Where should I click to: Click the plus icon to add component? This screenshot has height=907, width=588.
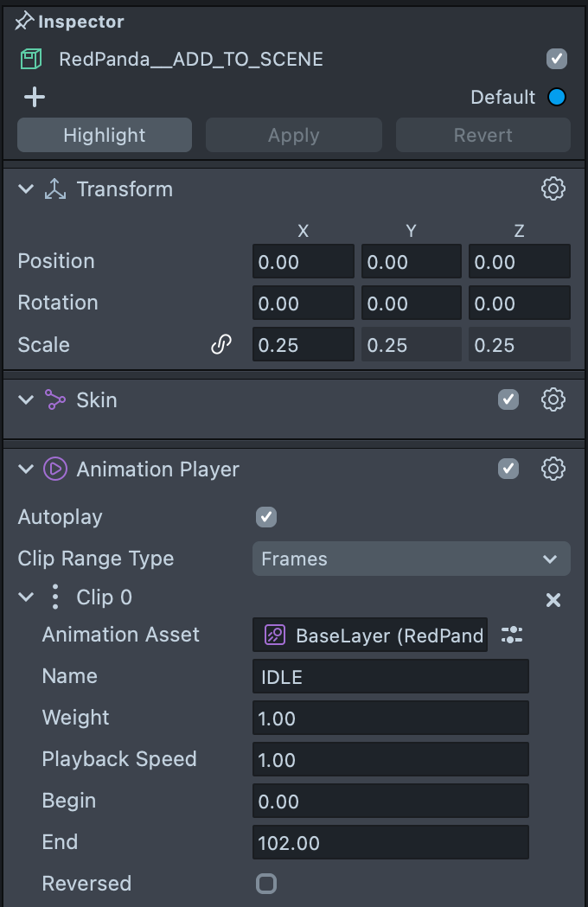click(x=35, y=97)
